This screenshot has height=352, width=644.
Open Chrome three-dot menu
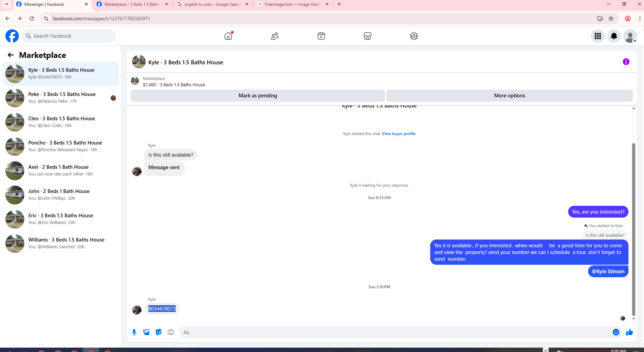coord(640,19)
